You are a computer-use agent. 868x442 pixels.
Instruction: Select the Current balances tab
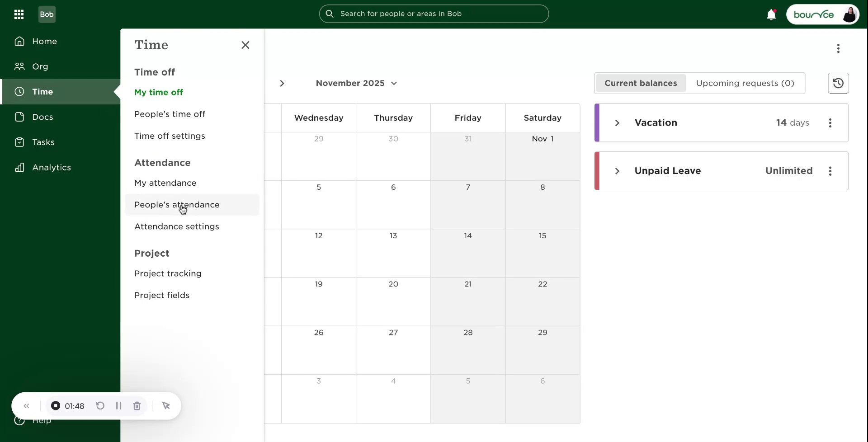(641, 83)
